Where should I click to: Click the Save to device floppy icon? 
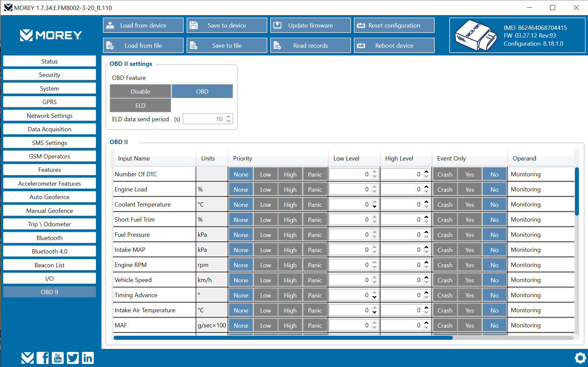point(194,25)
